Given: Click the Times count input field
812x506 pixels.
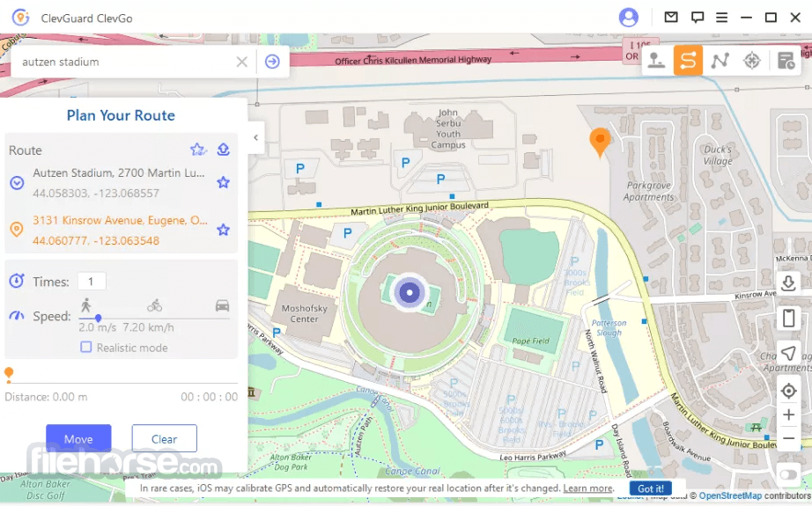Looking at the screenshot, I should [92, 282].
